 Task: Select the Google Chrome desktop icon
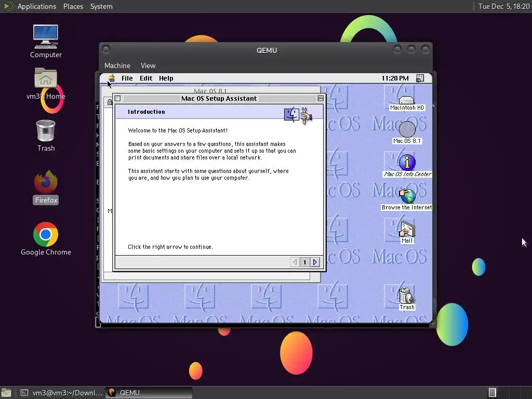[x=46, y=239]
